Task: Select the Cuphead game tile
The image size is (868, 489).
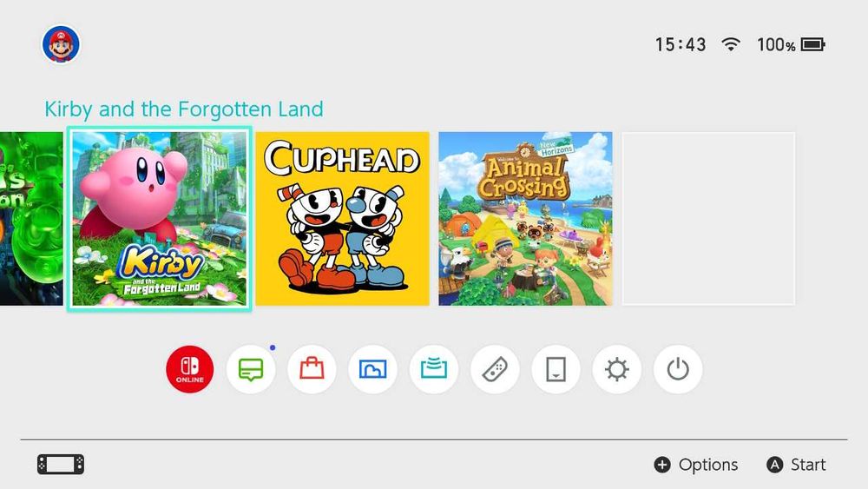Action: [x=343, y=219]
